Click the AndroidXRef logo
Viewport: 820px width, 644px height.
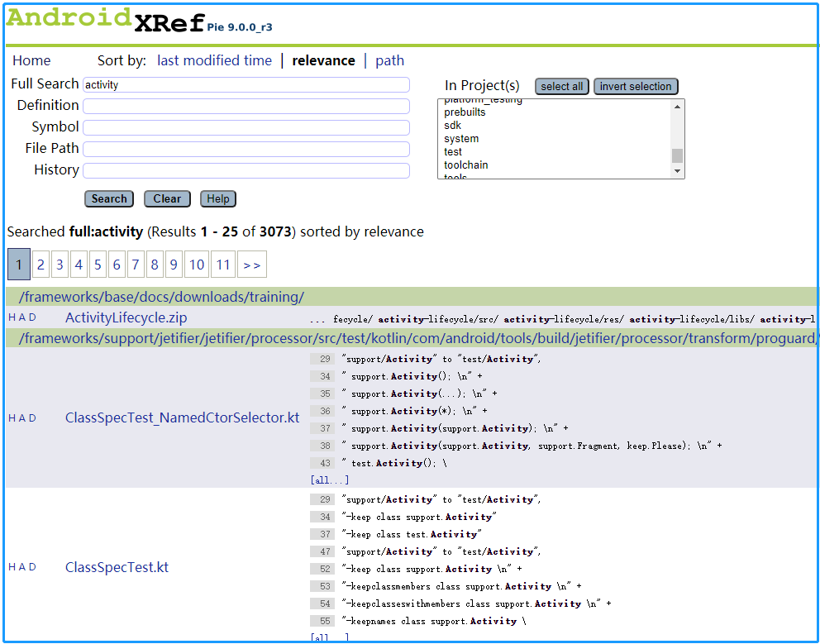tap(105, 20)
